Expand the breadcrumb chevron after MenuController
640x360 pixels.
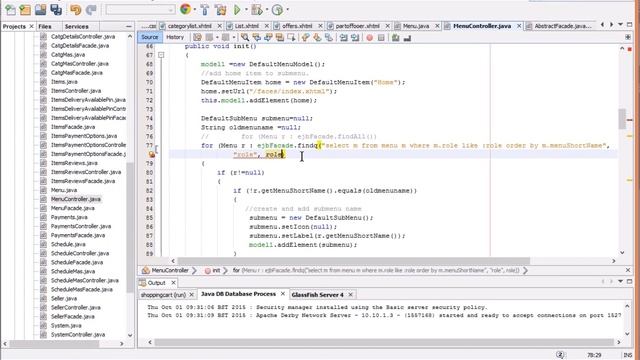194,270
